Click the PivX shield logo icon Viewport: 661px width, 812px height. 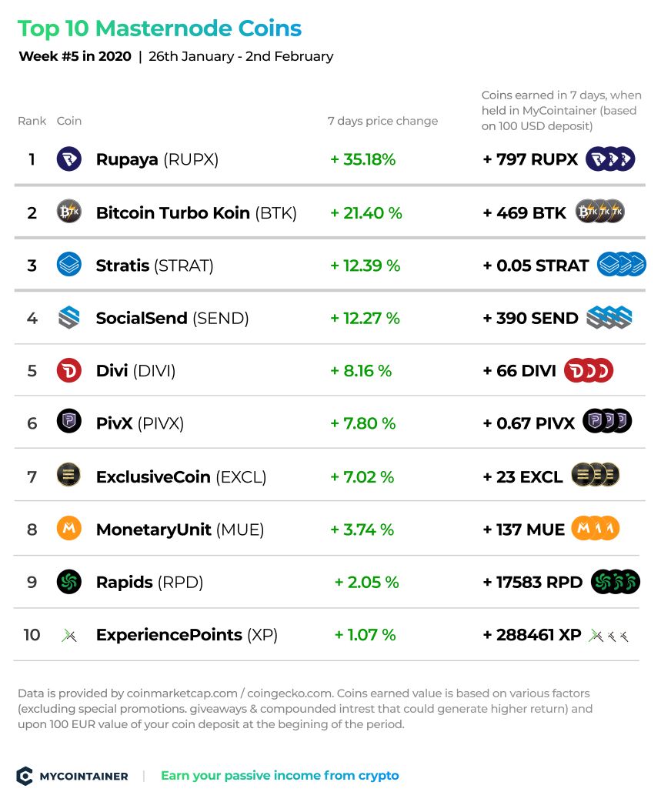tap(68, 422)
